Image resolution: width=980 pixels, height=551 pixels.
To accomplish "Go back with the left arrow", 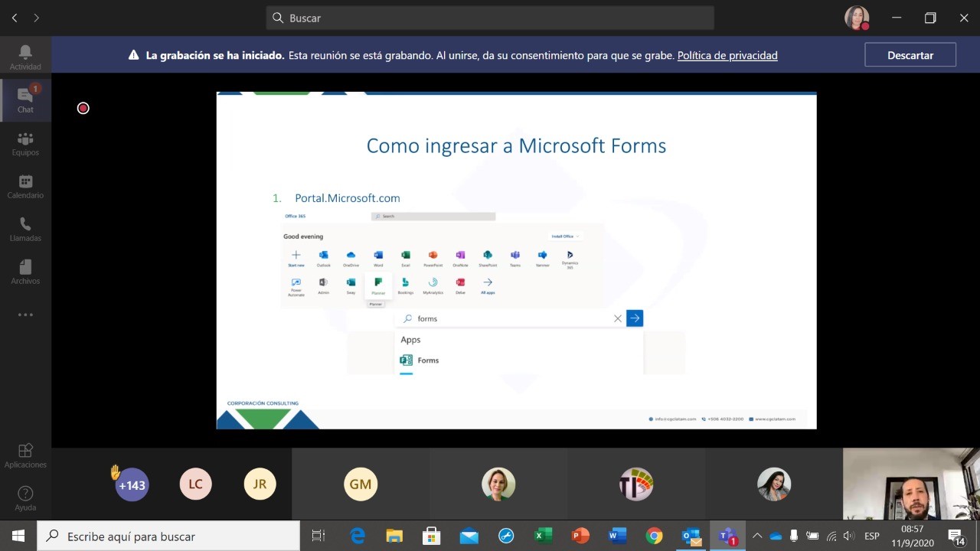I will tap(15, 18).
